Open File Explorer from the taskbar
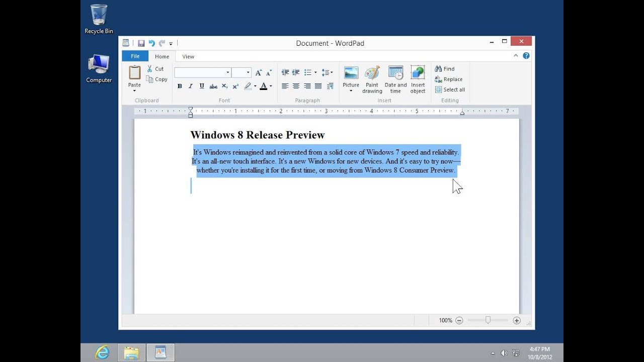The height and width of the screenshot is (362, 644). click(131, 352)
